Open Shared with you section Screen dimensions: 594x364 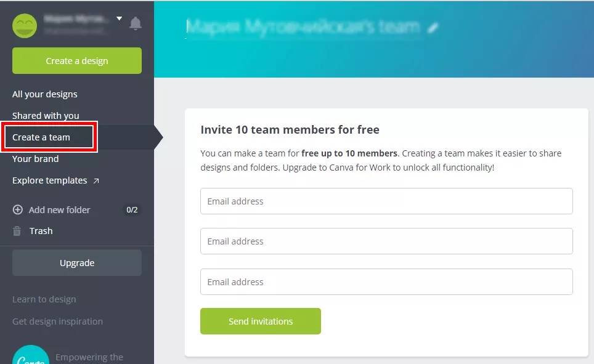click(46, 116)
